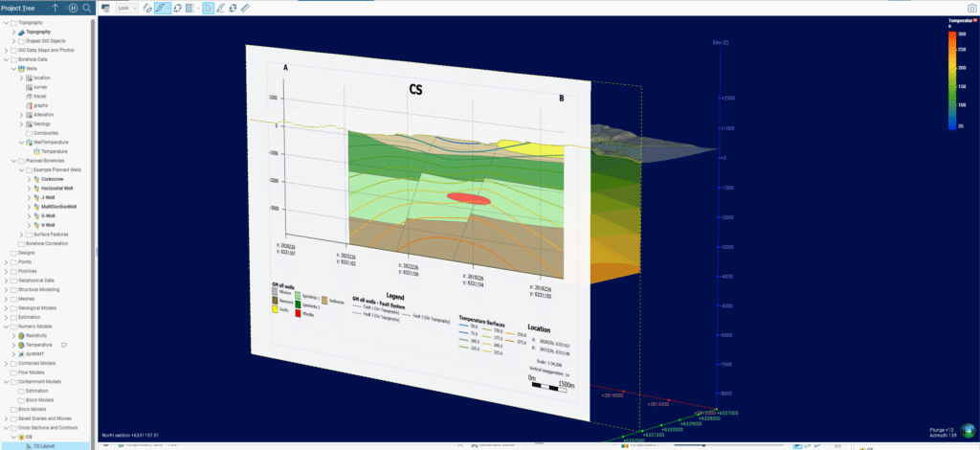Collapse the Borehole Data folder
This screenshot has width=980, height=450.
click(7, 59)
